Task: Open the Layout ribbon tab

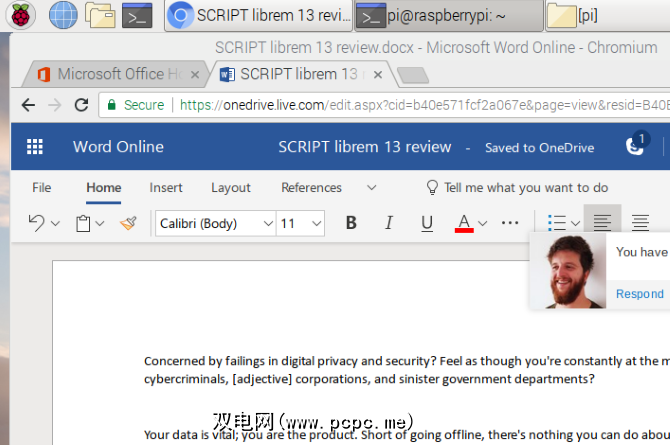Action: coord(231,187)
